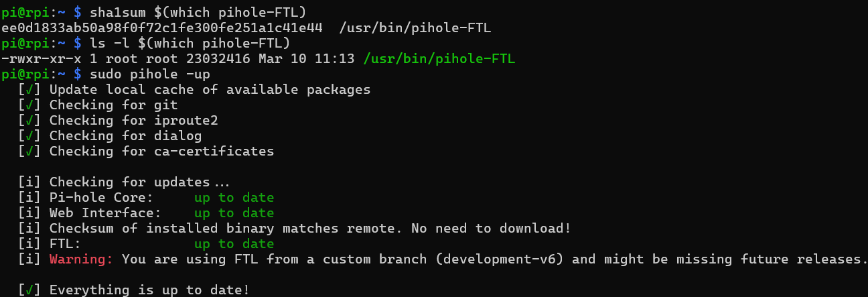Click 'up to date' status for FTL
This screenshot has height=297, width=868.
(x=234, y=243)
